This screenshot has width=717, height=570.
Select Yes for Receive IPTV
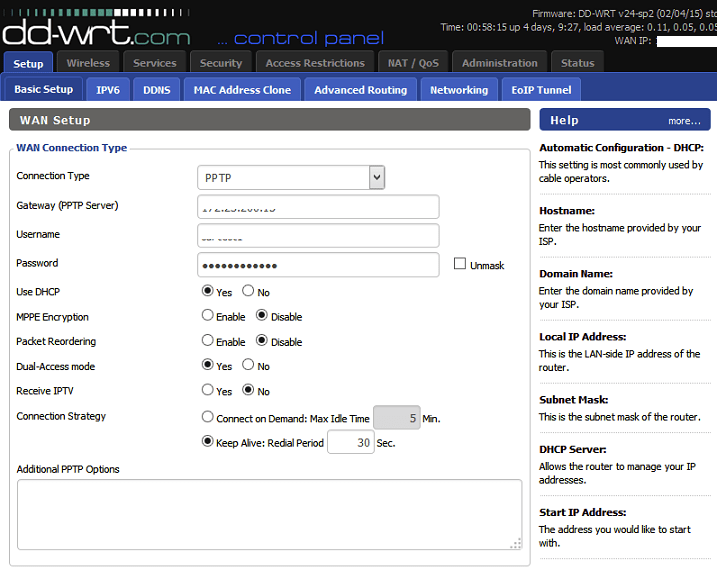tap(208, 390)
